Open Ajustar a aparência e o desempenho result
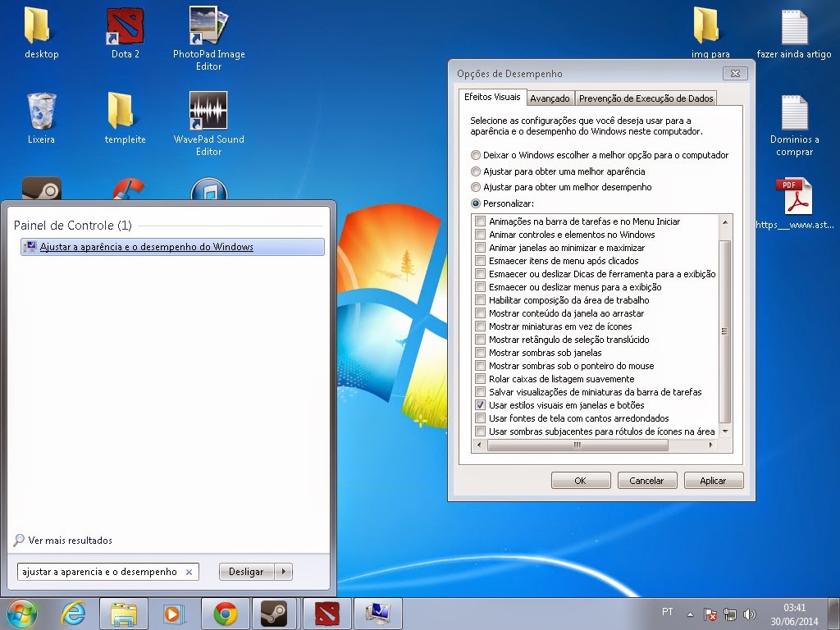Screen dimensions: 840x630 172,246
